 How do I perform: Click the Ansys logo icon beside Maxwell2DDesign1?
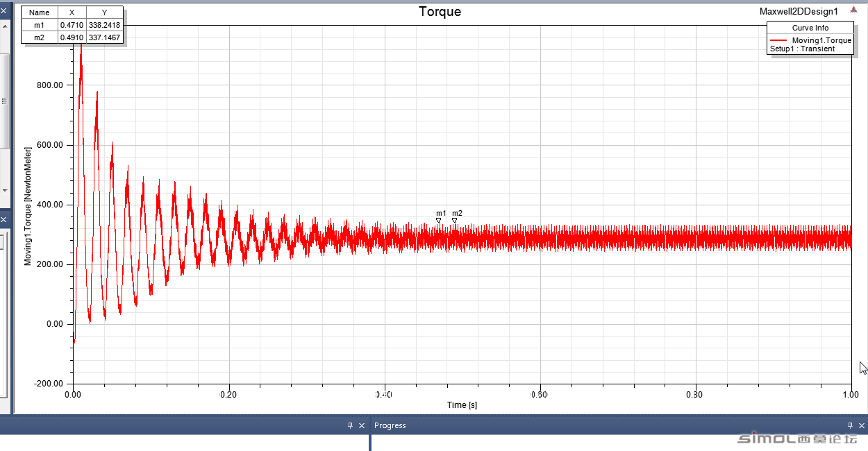point(853,10)
